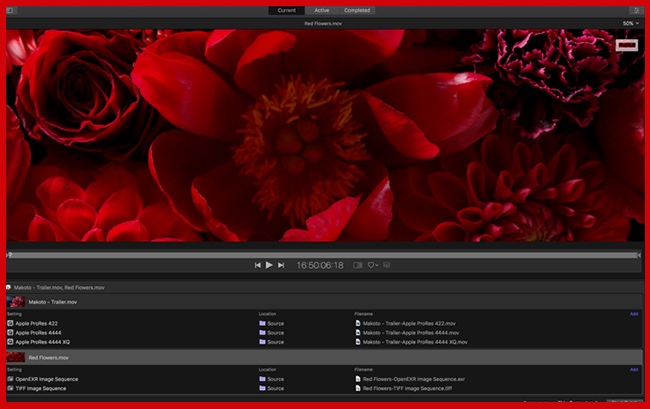
Task: Click the preview timeline scrubber bar
Action: [x=324, y=255]
